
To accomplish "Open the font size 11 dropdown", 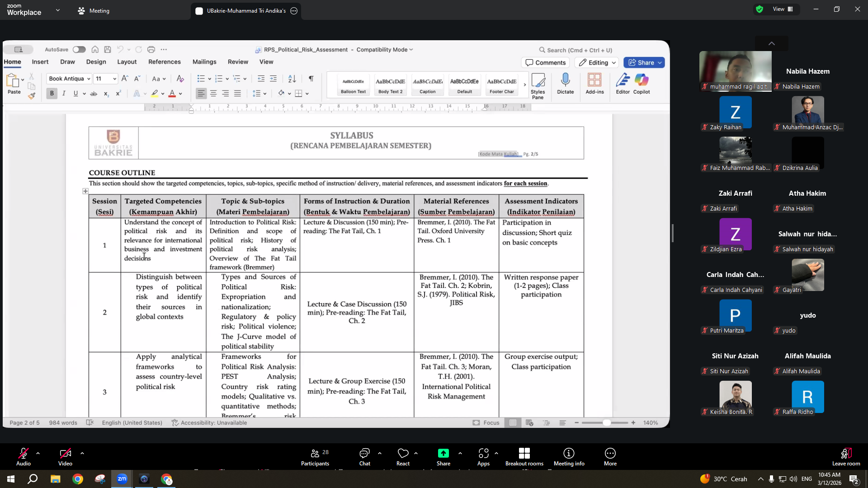I will coord(114,79).
